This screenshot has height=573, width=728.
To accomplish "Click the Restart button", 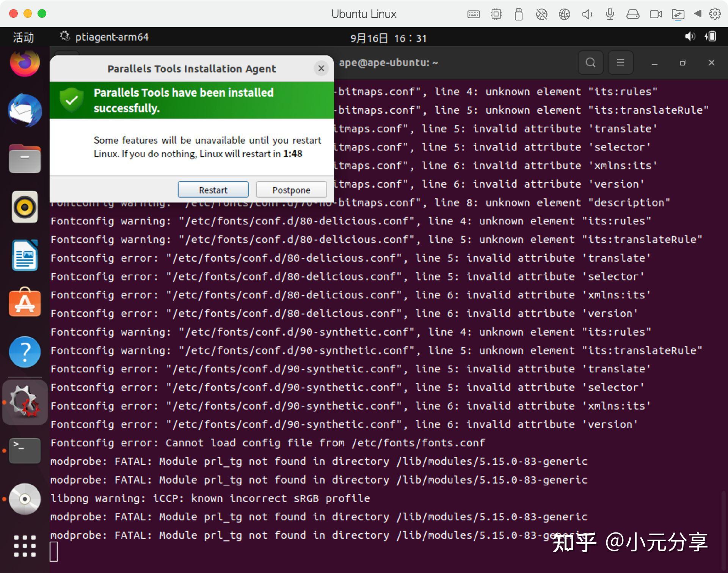I will [213, 190].
